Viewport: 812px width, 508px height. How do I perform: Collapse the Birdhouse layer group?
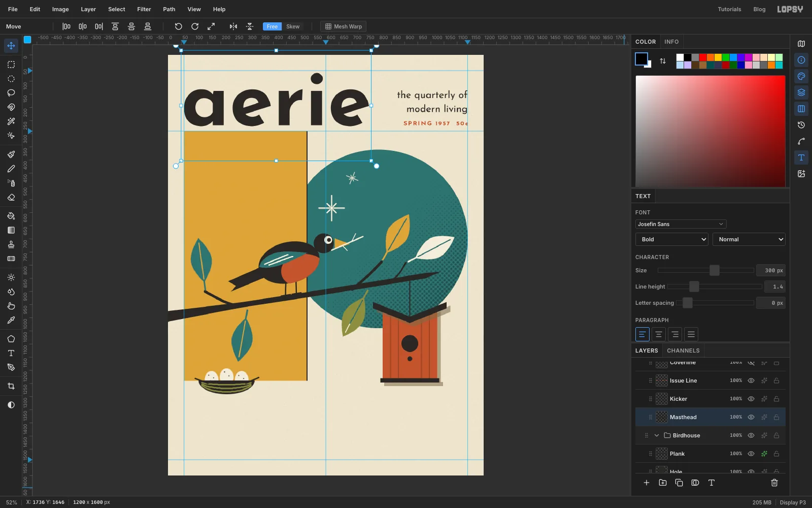point(657,435)
